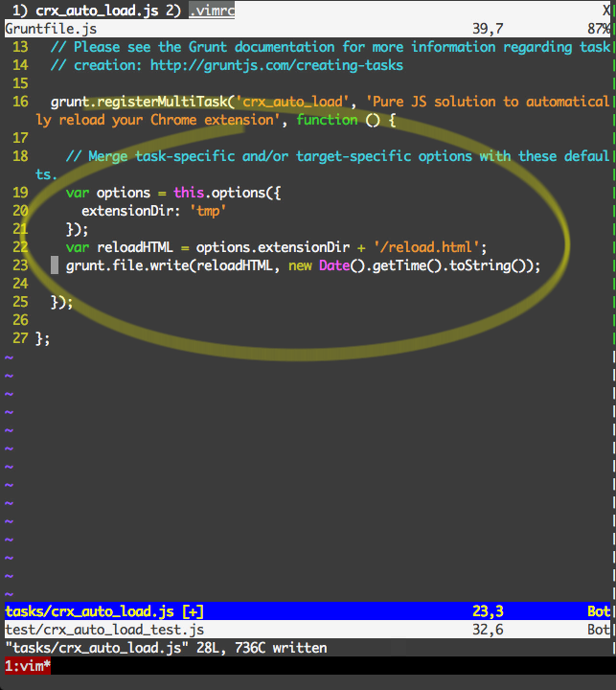
Task: Click the function keyword
Action: 327,120
